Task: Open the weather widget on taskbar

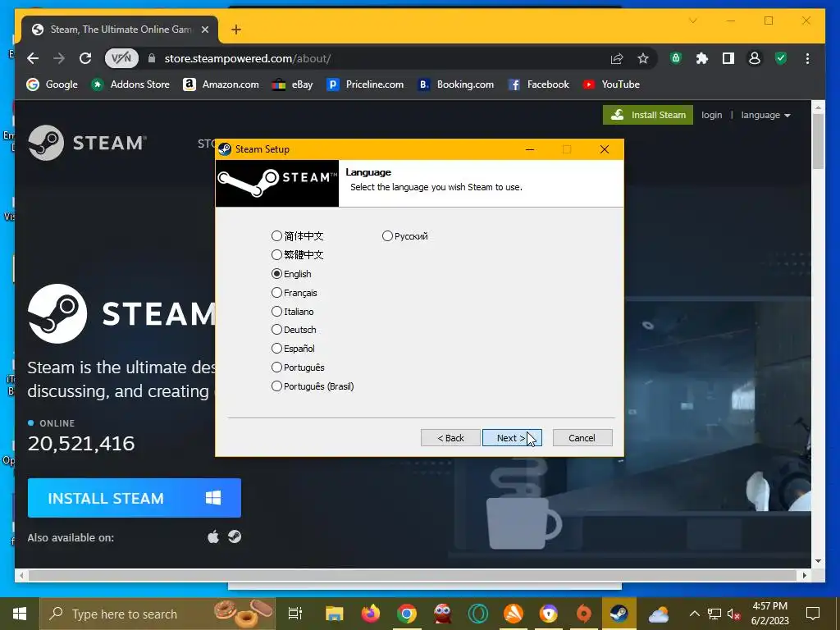Action: pos(658,614)
